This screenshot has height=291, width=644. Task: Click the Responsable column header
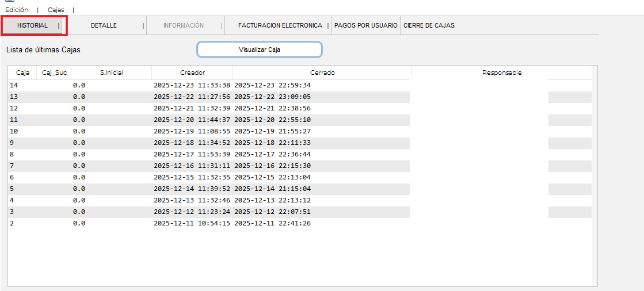(502, 72)
